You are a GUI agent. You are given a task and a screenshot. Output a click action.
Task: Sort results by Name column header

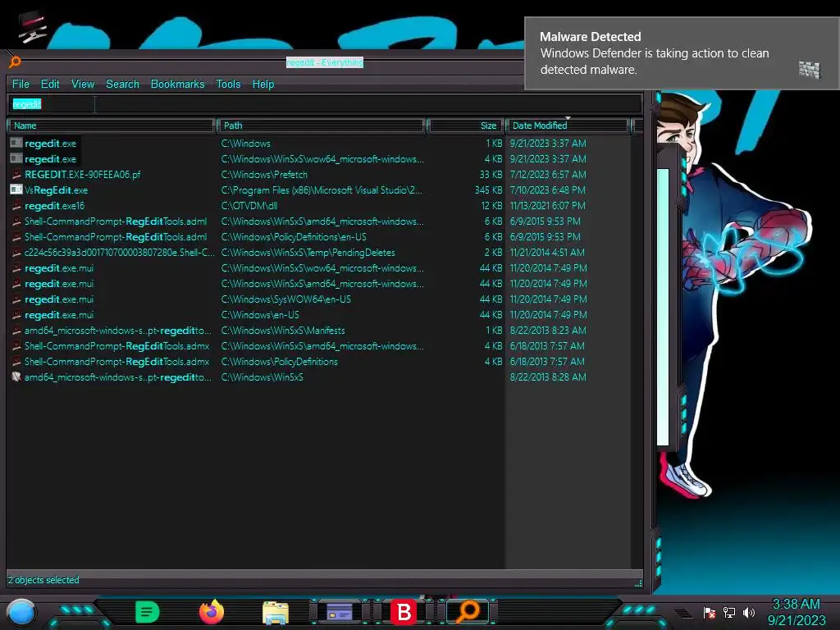[x=112, y=126]
